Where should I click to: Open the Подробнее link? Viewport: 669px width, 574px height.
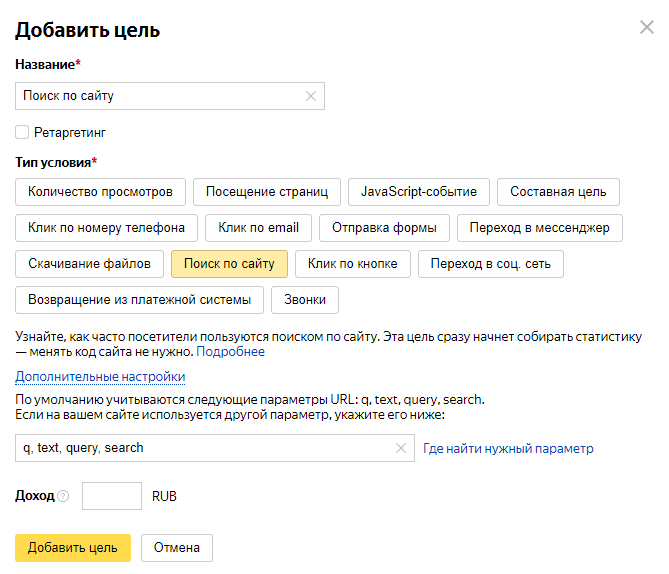(231, 352)
